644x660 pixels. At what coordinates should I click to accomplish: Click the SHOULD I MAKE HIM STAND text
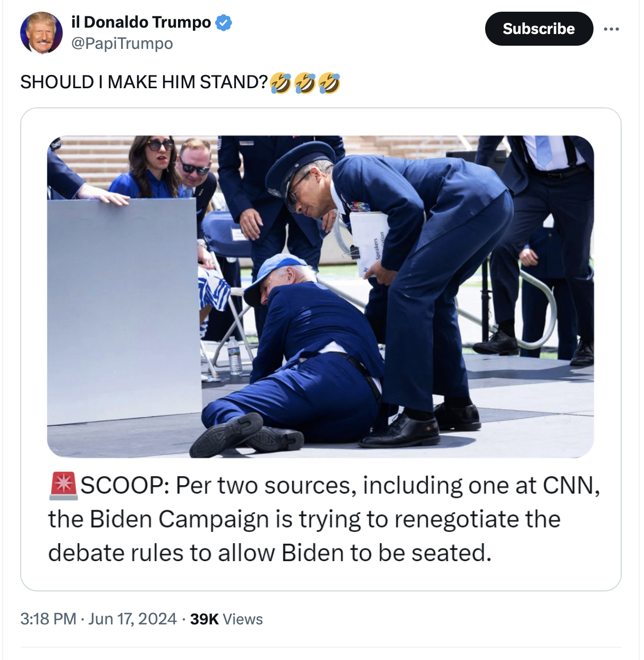point(144,82)
